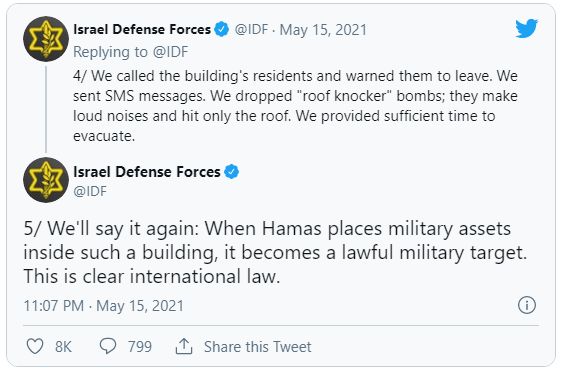
Task: Open IDF avatar on the main tweet
Action: point(46,180)
